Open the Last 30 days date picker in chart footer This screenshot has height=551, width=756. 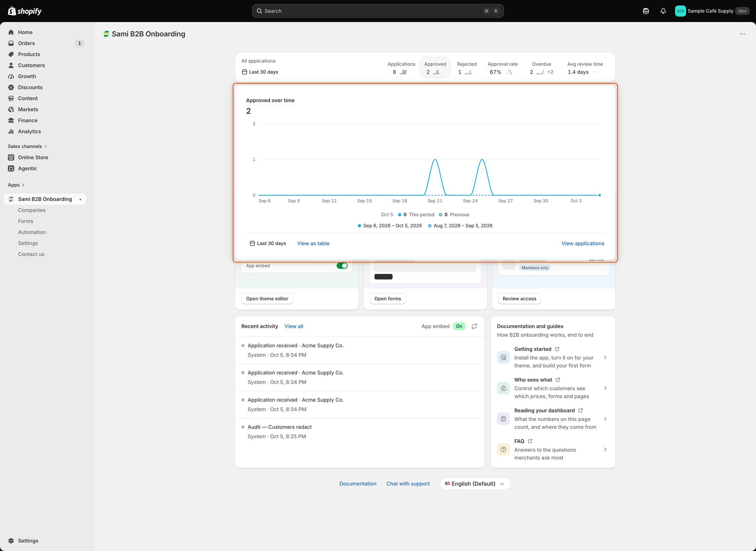click(268, 243)
